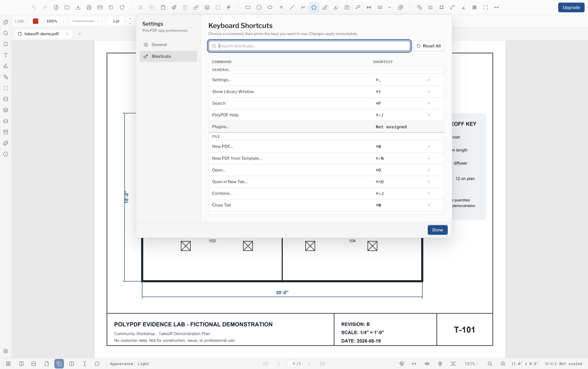Clear the PolyPDF Help shortcut

point(429,115)
